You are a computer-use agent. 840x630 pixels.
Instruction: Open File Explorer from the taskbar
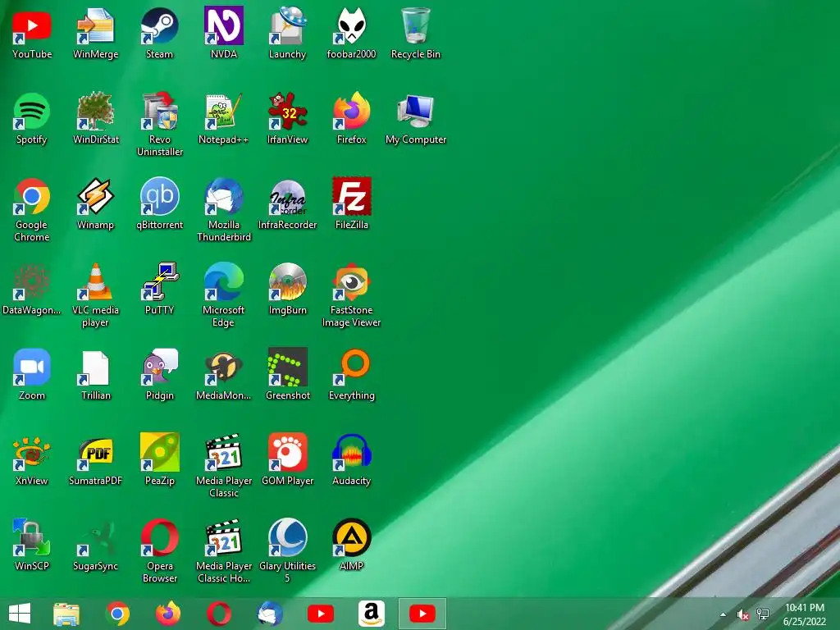pyautogui.click(x=66, y=614)
